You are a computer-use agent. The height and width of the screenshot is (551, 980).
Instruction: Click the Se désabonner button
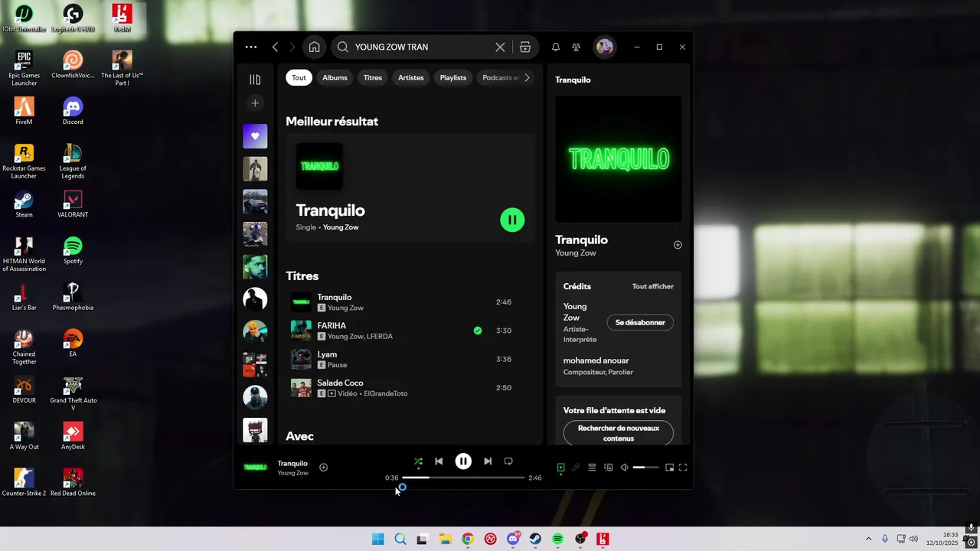click(x=640, y=322)
